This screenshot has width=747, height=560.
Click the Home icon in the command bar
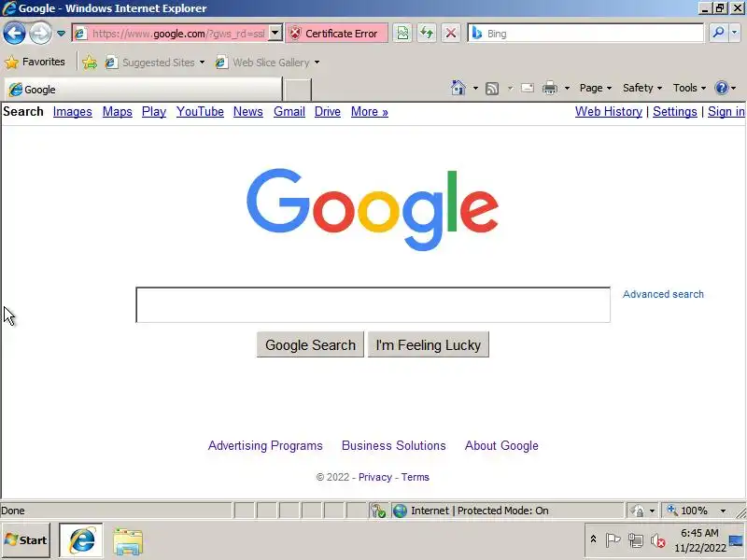pos(458,88)
